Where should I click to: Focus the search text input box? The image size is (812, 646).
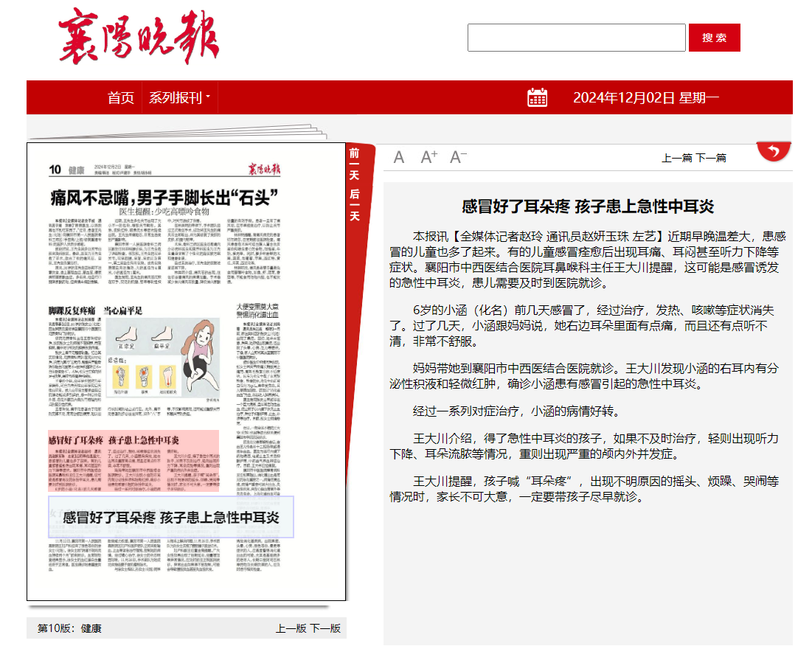click(x=576, y=38)
